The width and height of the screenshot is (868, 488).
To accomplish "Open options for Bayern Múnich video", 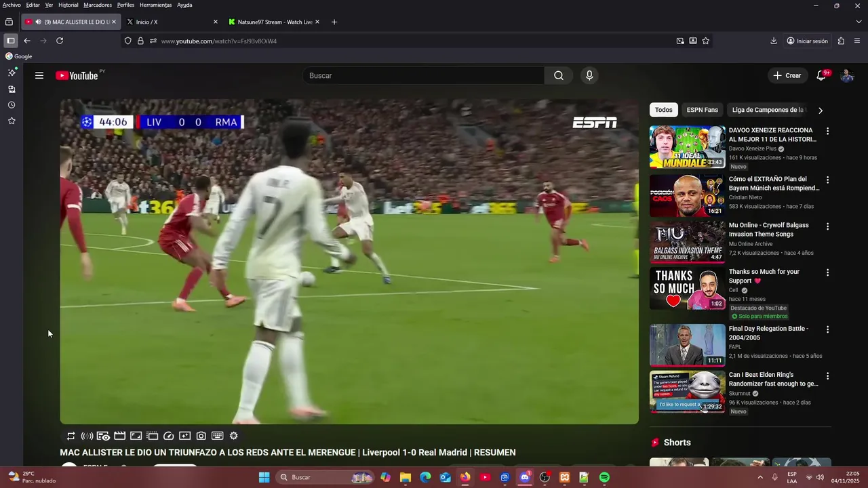I will coord(827,180).
